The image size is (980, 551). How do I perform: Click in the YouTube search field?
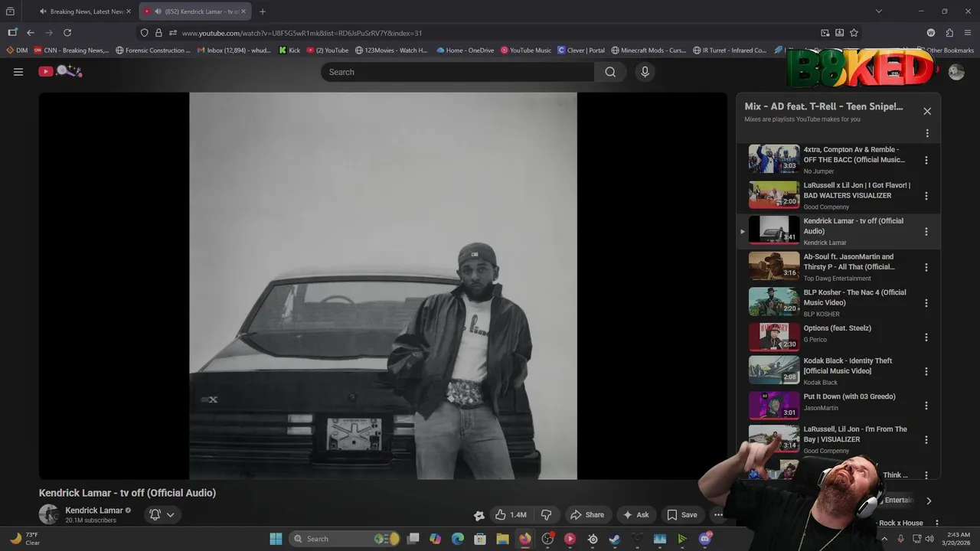tap(458, 72)
